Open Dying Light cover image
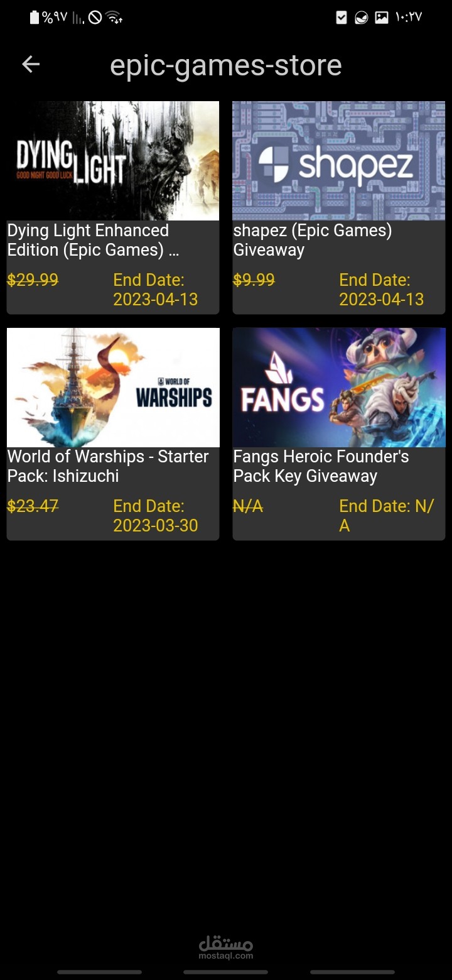The width and height of the screenshot is (452, 980). [x=113, y=161]
